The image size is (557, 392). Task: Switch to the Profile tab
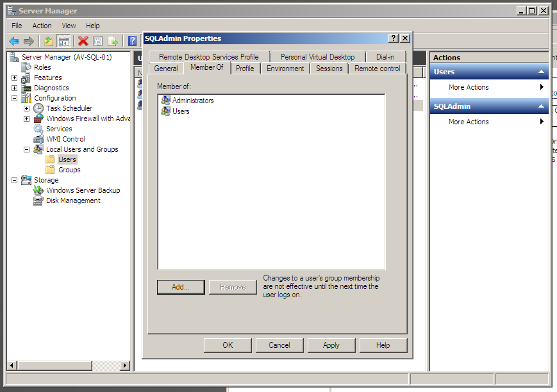[x=245, y=69]
